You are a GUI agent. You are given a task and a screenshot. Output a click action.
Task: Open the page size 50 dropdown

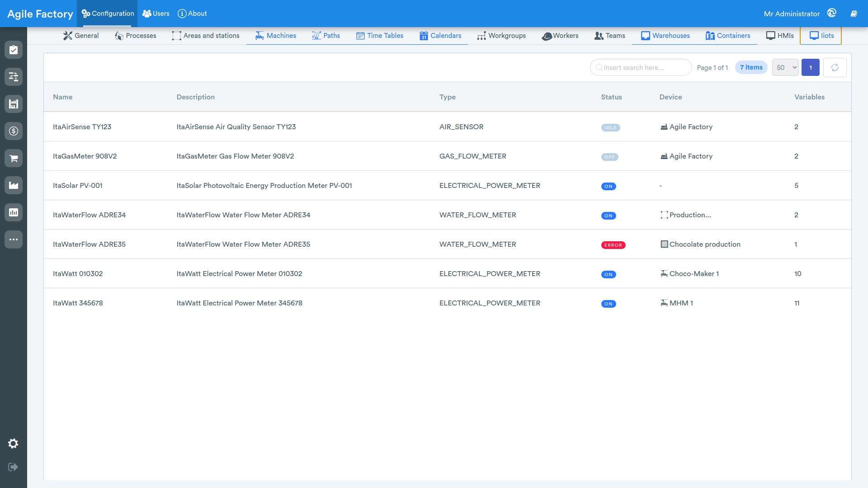(x=785, y=68)
